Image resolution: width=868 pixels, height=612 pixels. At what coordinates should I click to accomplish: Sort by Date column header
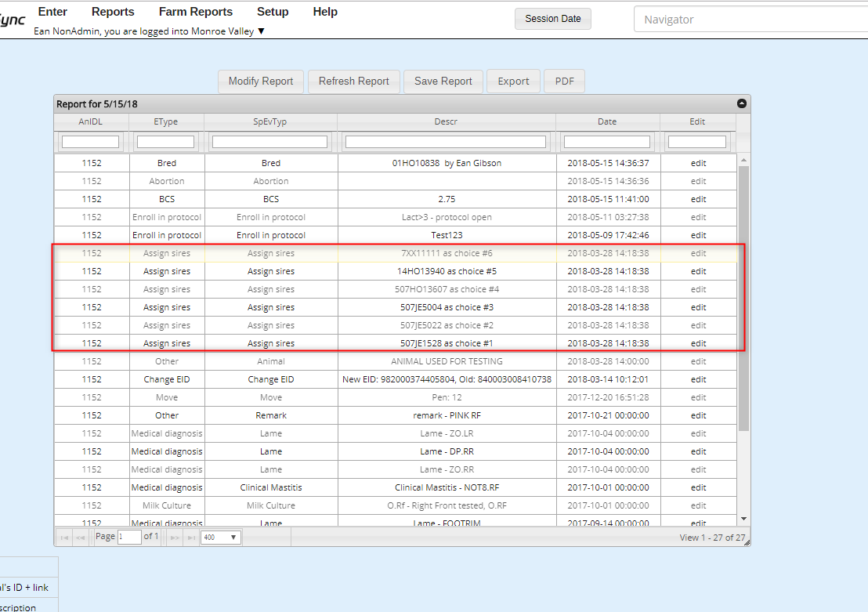coord(607,121)
